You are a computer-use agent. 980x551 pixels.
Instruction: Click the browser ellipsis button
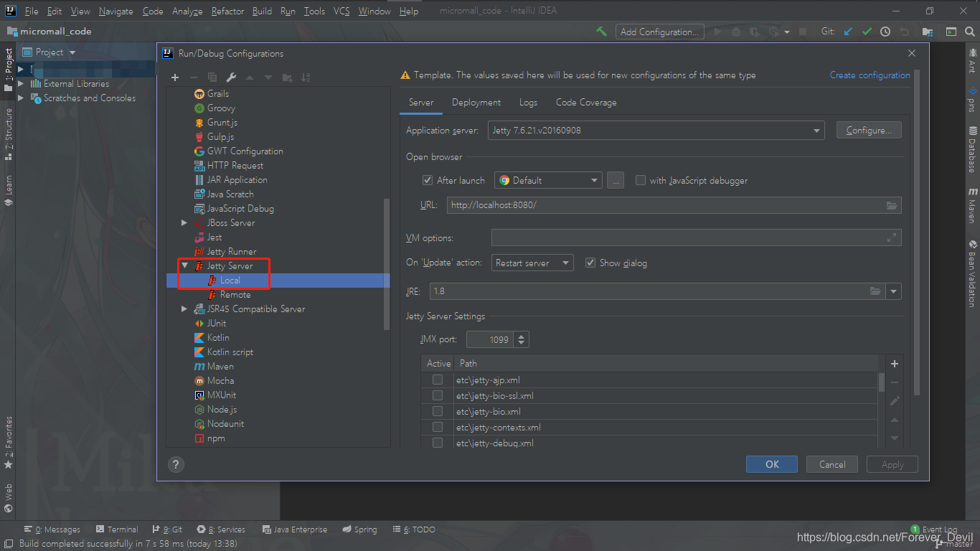tap(616, 180)
